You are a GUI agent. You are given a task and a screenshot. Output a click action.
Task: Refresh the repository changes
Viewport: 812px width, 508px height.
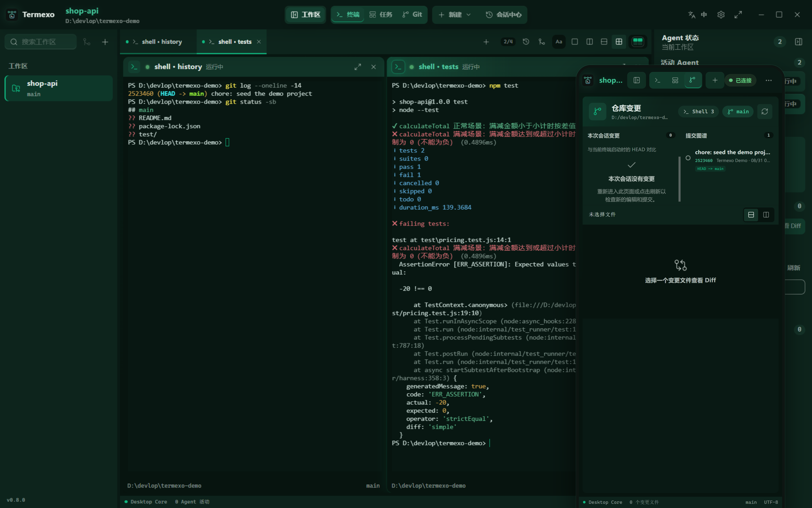click(765, 111)
